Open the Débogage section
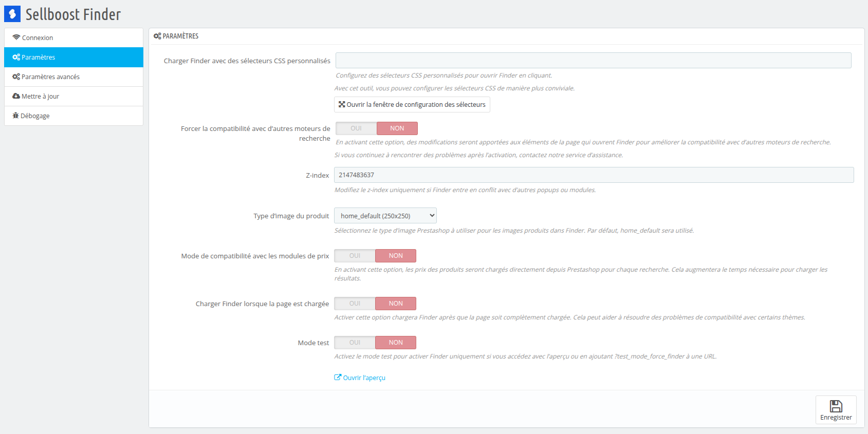Viewport: 868px width, 434px height. click(x=73, y=116)
